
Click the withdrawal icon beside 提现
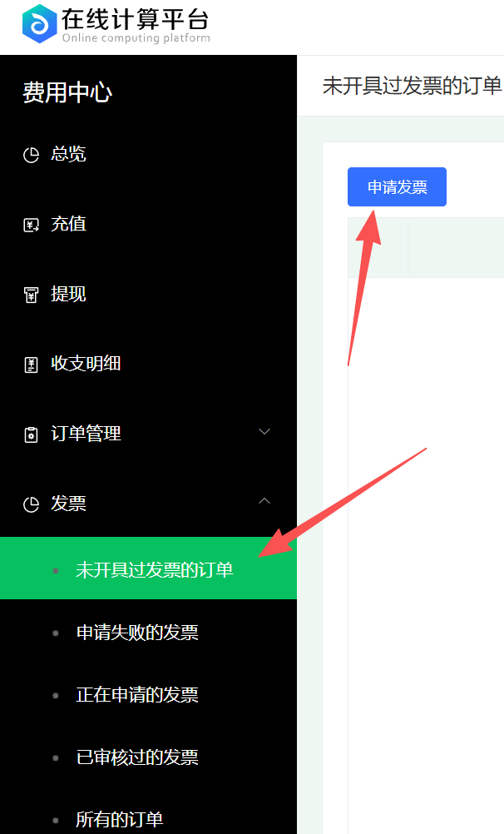click(x=32, y=295)
